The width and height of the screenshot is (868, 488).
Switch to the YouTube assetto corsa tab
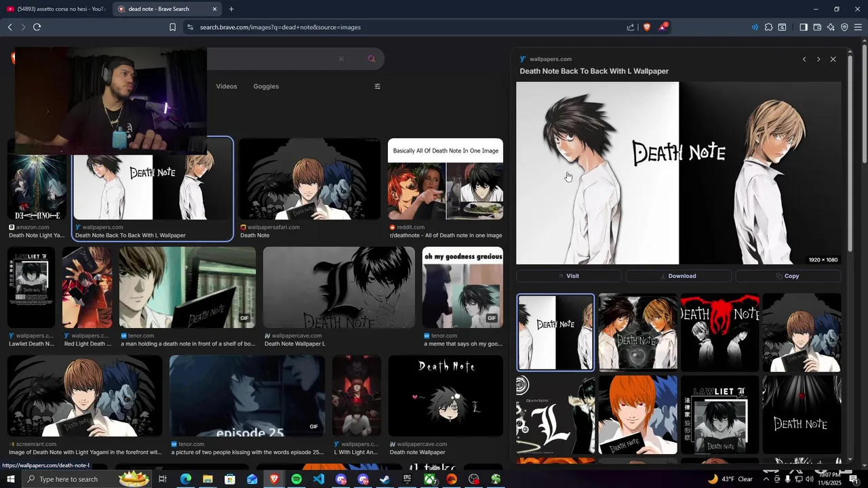coord(56,9)
